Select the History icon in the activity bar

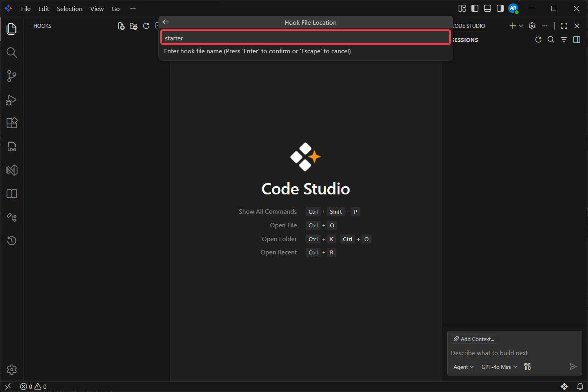pyautogui.click(x=12, y=240)
